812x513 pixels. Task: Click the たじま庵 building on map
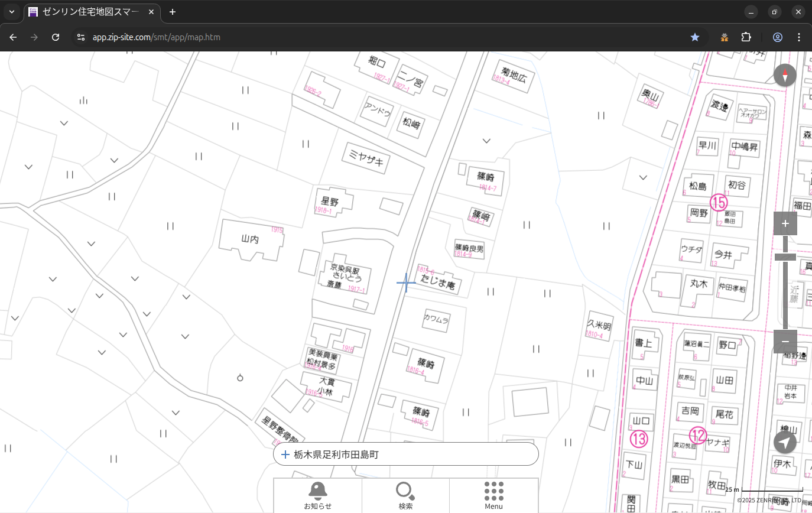coord(438,284)
